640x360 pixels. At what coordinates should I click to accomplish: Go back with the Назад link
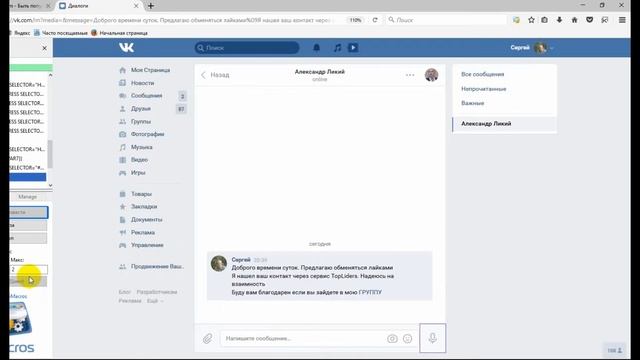coord(215,75)
